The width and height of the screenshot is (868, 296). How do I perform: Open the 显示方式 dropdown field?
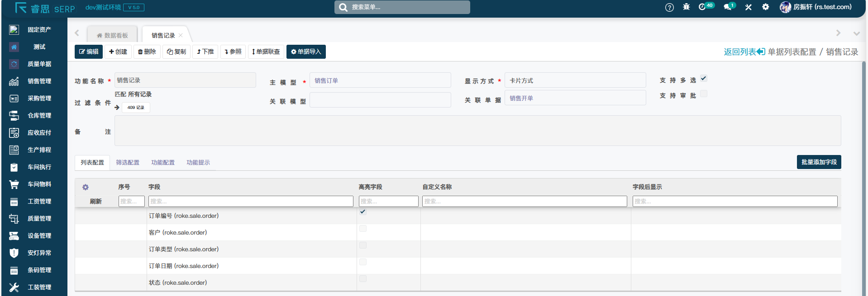click(575, 80)
